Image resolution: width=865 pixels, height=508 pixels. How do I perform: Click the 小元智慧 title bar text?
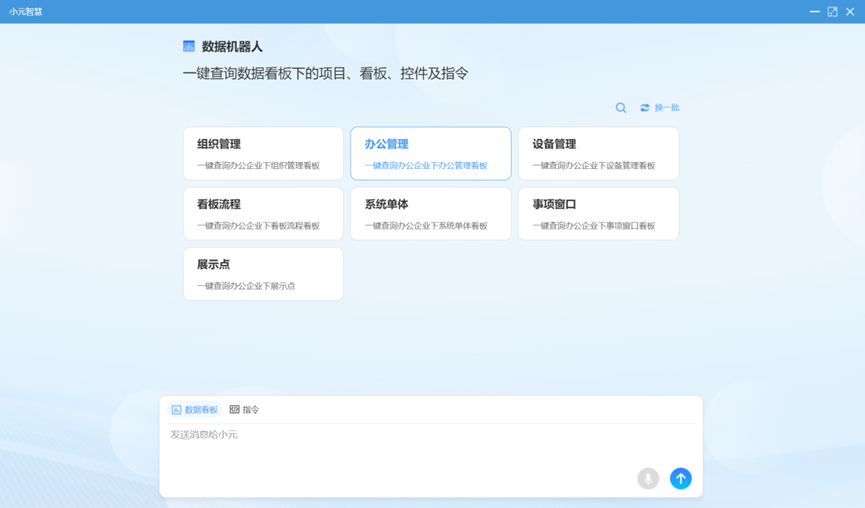click(x=26, y=12)
